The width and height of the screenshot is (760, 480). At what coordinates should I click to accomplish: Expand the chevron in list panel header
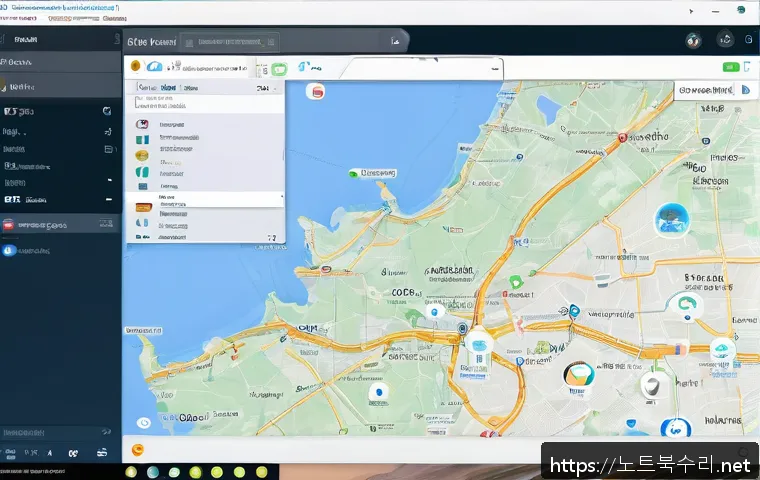pyautogui.click(x=273, y=88)
